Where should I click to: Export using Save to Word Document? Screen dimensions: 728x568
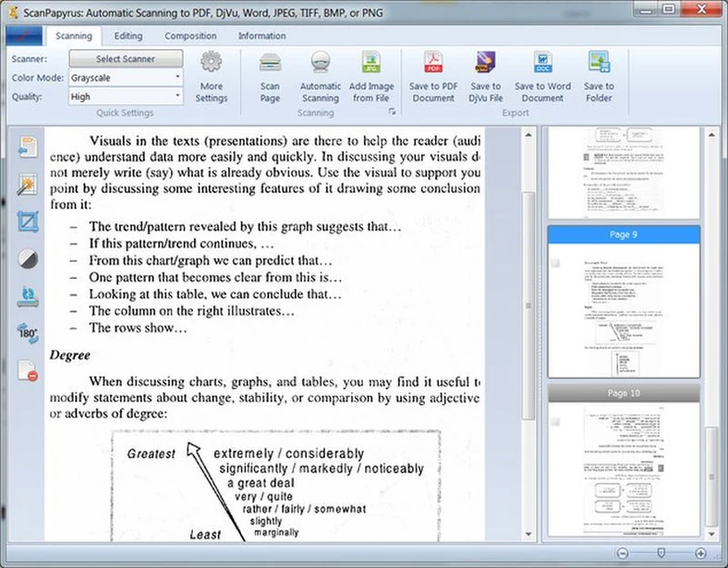pyautogui.click(x=542, y=65)
